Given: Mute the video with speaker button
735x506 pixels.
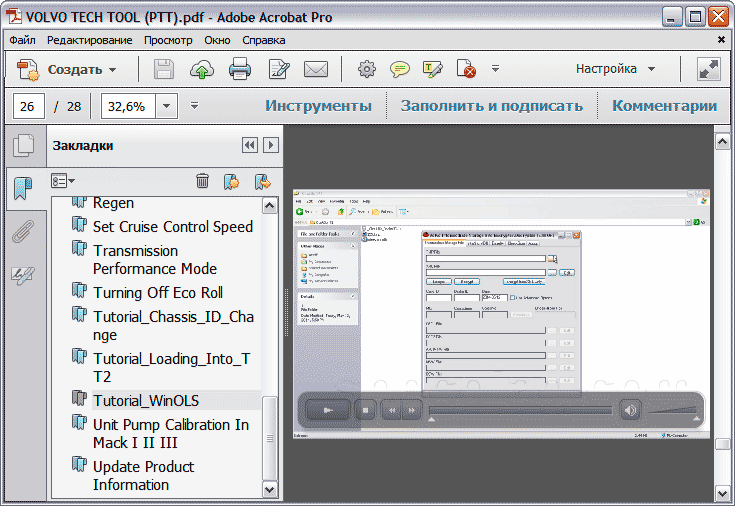Looking at the screenshot, I should click(630, 409).
